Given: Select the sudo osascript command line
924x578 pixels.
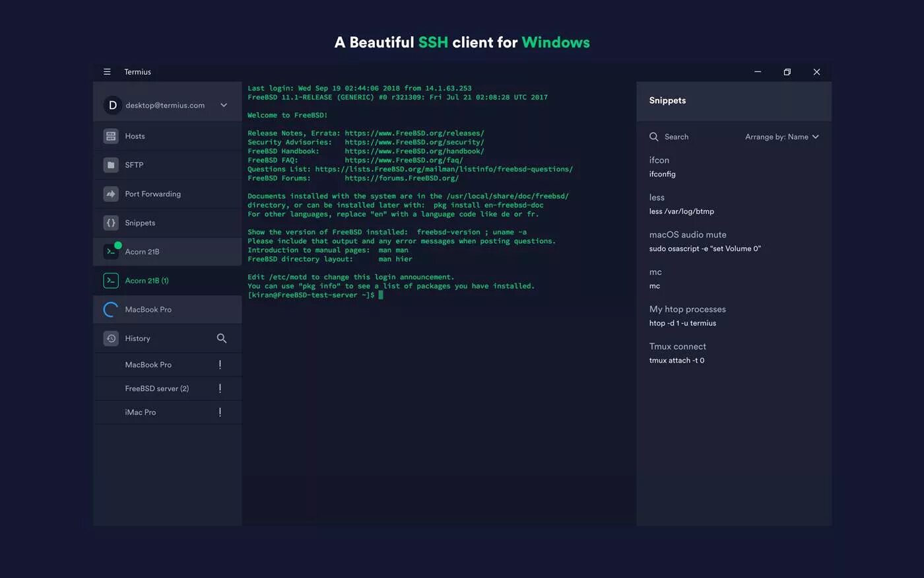Looking at the screenshot, I should click(x=705, y=248).
